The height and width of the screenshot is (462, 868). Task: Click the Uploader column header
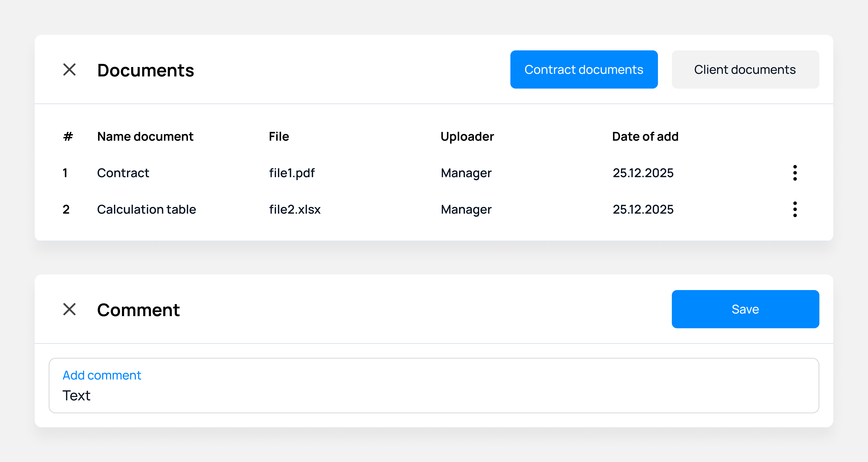coord(467,136)
